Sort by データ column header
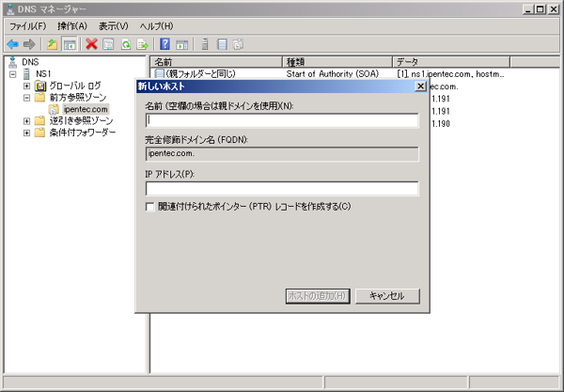Image resolution: width=564 pixels, height=392 pixels. tap(451, 62)
